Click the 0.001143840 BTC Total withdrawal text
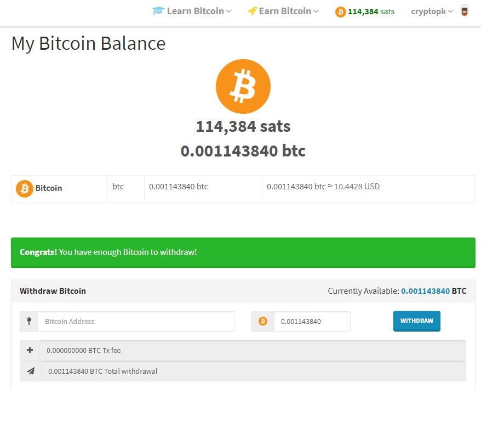Screen dimensions: 504x429 (103, 371)
